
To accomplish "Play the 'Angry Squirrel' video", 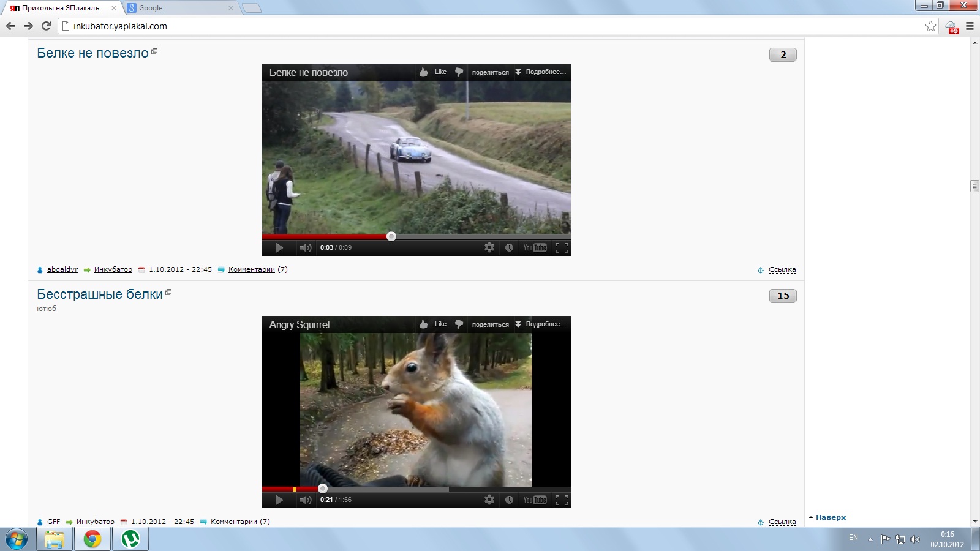I will [279, 500].
